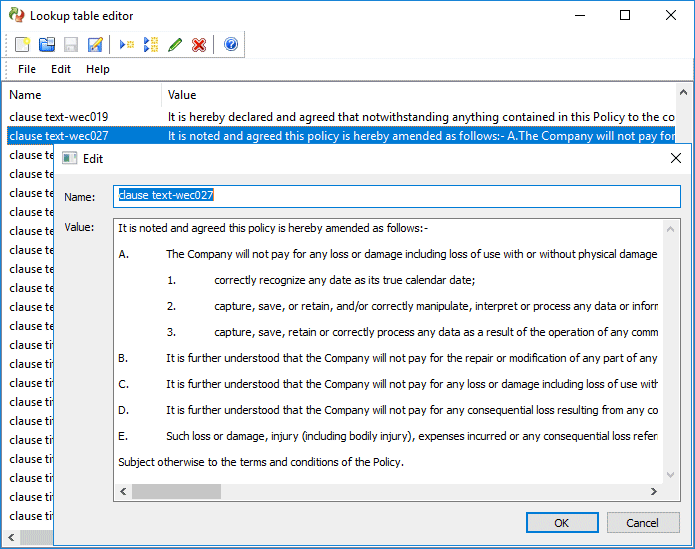Image resolution: width=695 pixels, height=549 pixels.
Task: Click the Lookup table editor app icon
Action: pos(17,15)
